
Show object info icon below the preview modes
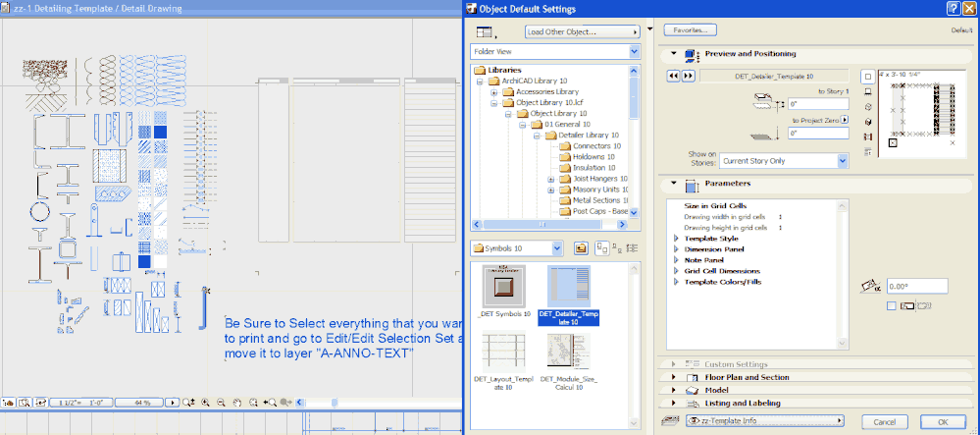point(867,152)
